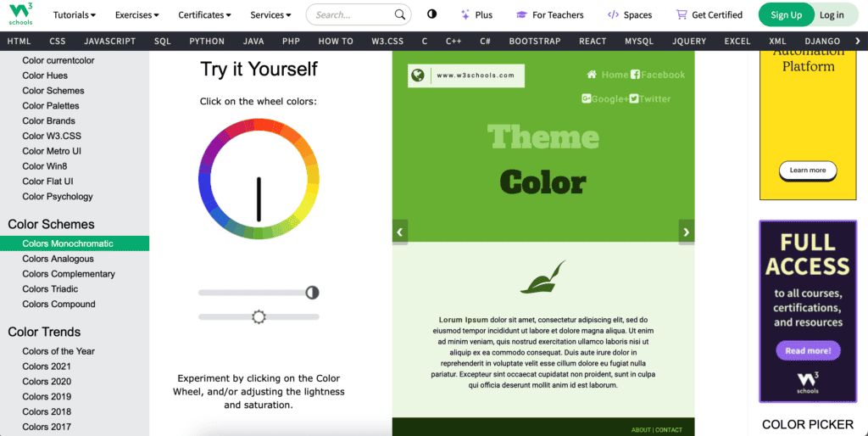Viewport: 868px width, 436px height.
Task: Open the DJANGO topic tab
Action: [x=822, y=41]
